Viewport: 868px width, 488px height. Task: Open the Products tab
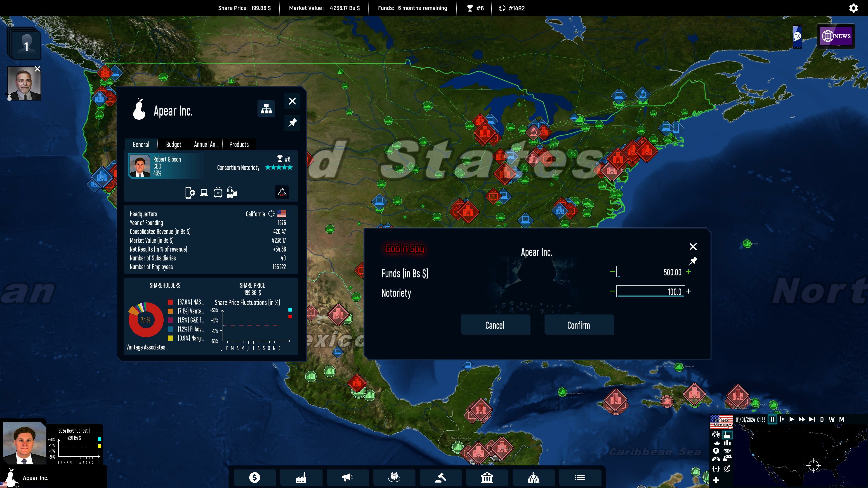point(238,145)
